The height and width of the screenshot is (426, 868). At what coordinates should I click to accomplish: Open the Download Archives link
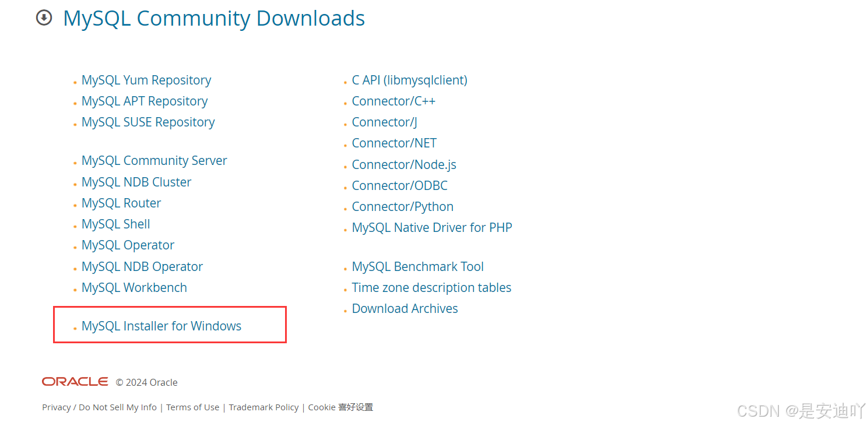405,309
